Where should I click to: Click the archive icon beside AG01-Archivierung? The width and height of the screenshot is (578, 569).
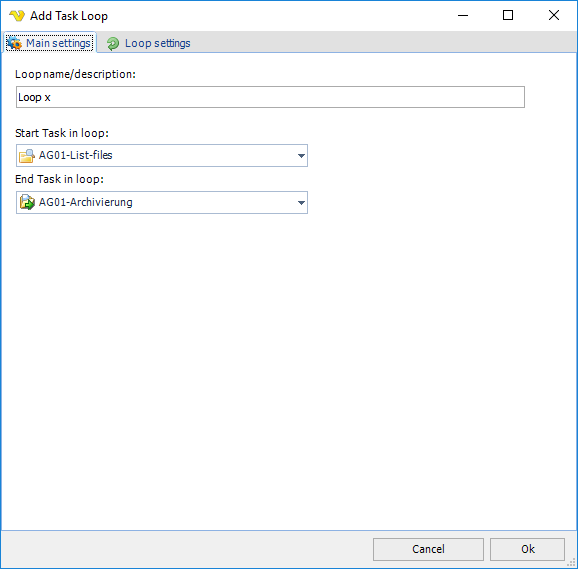27,202
